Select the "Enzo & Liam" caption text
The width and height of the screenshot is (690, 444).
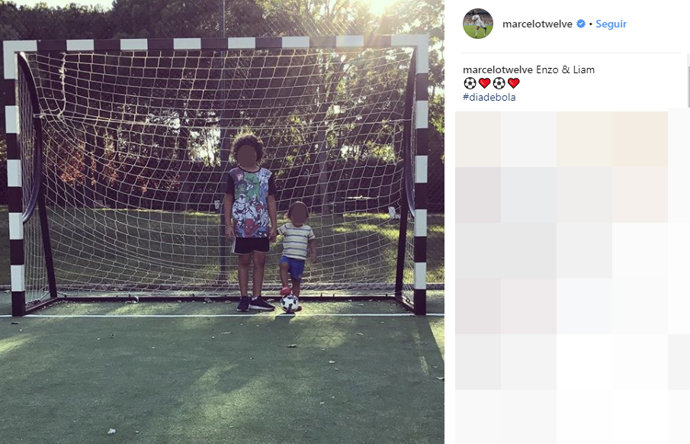(565, 70)
